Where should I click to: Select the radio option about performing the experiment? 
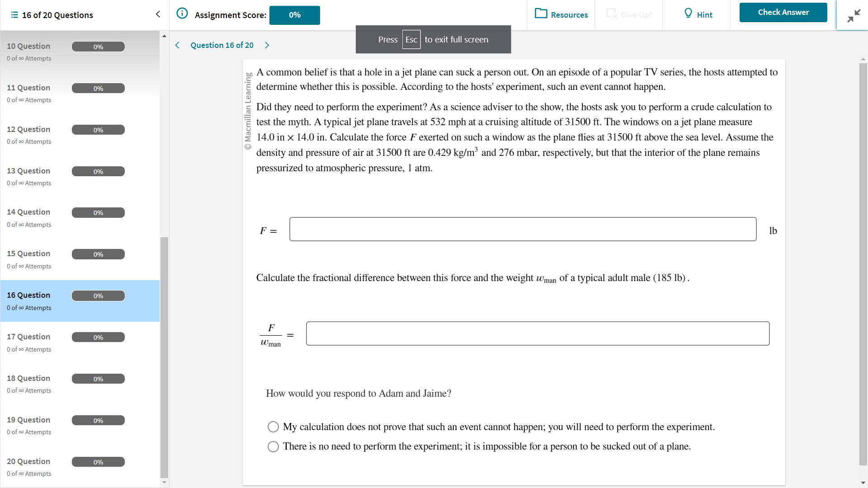(x=273, y=427)
